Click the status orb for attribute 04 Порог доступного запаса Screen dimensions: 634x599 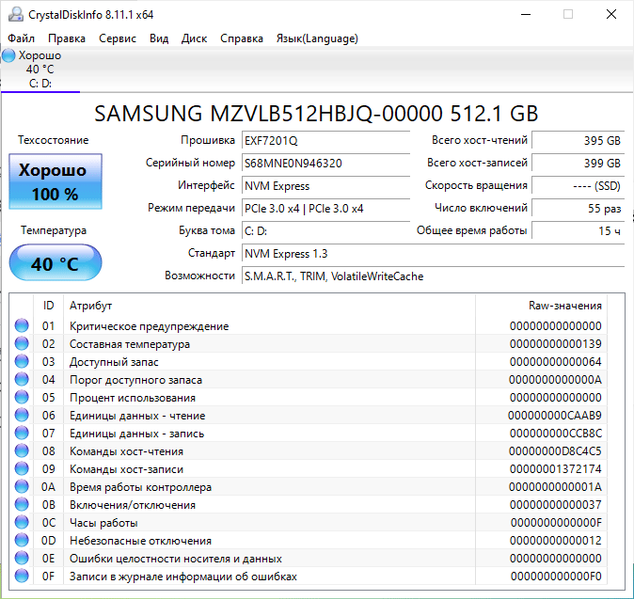click(21, 379)
